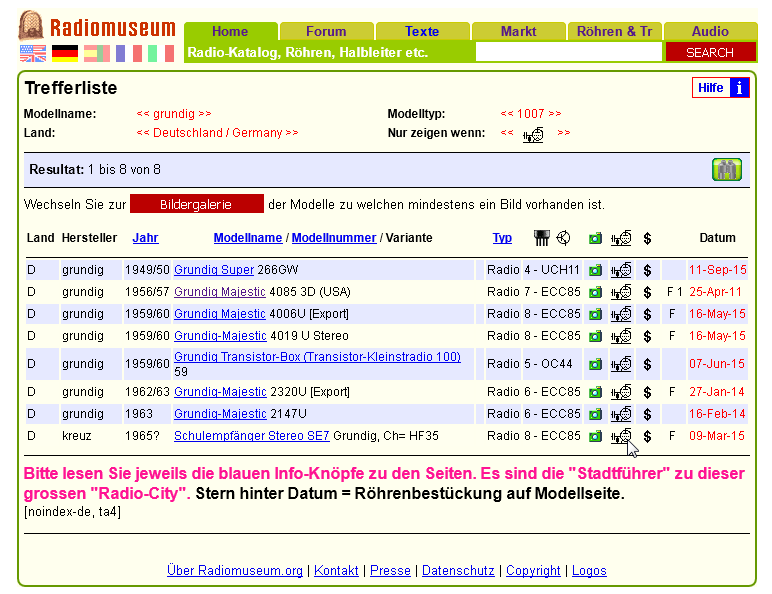This screenshot has height=594, width=772.
Task: Sort results by Modellnummer
Action: click(x=334, y=238)
